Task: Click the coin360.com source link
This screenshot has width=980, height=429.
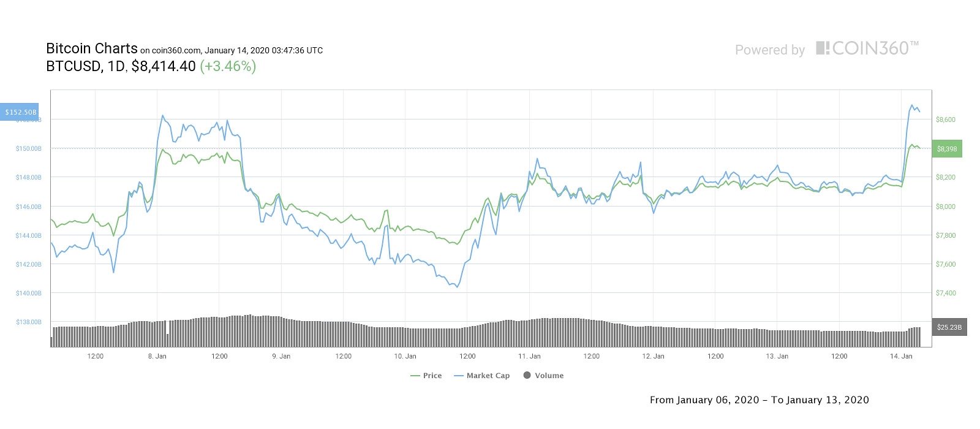Action: tap(176, 50)
